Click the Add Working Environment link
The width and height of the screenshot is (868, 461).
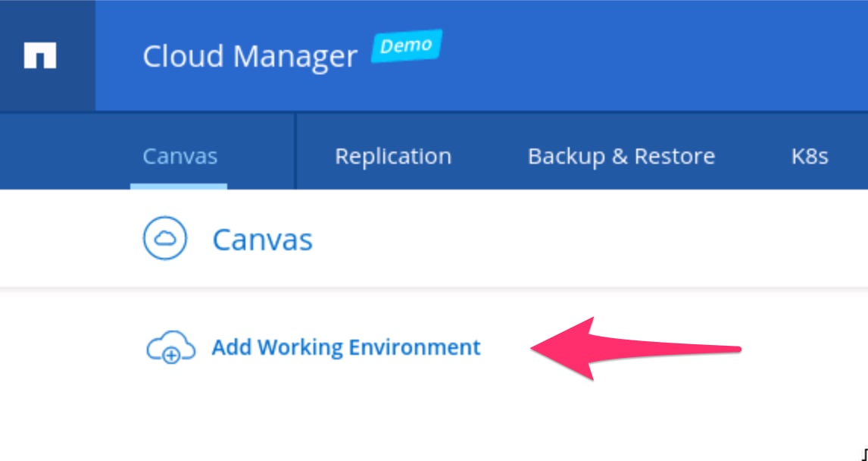coord(345,348)
